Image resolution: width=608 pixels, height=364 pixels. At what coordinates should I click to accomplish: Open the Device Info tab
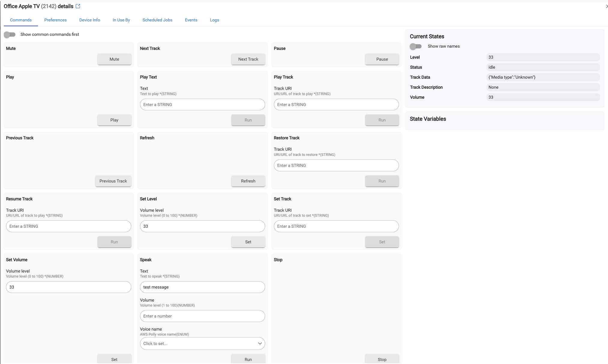(x=89, y=20)
